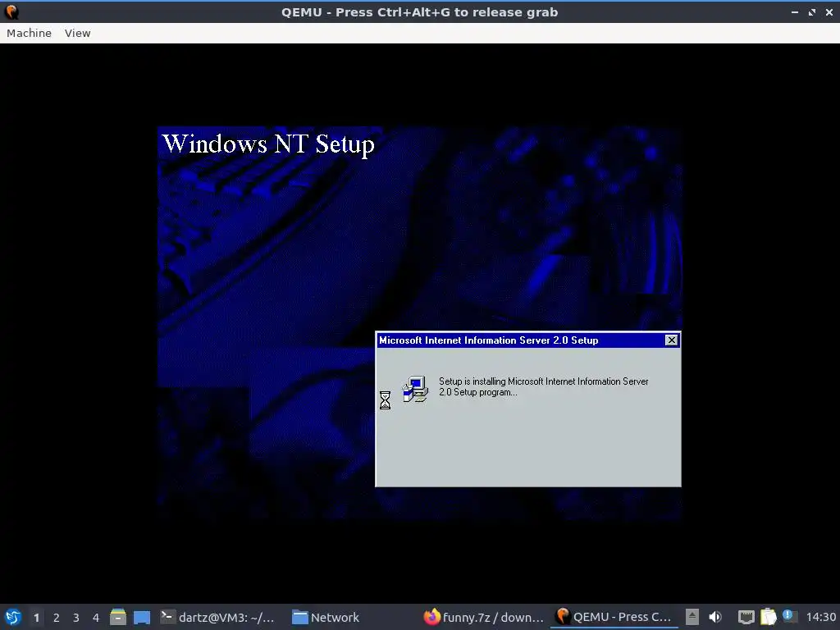This screenshot has width=840, height=630.
Task: Open the Machine menu
Action: (29, 33)
